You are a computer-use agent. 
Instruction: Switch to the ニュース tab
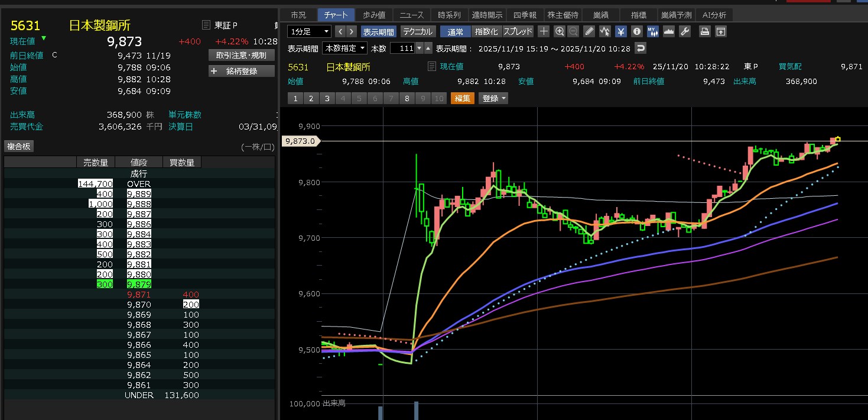tap(411, 15)
